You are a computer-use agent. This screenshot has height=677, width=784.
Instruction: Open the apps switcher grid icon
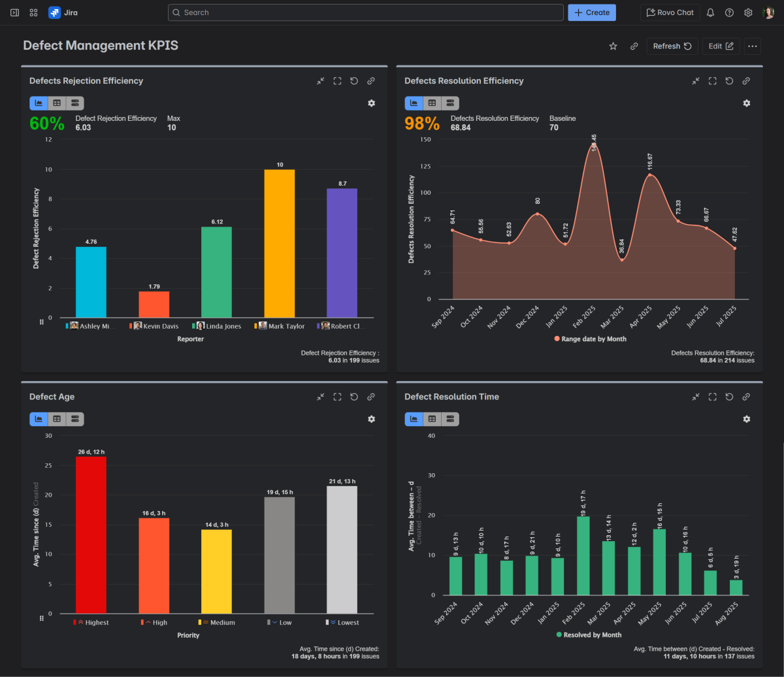click(33, 12)
